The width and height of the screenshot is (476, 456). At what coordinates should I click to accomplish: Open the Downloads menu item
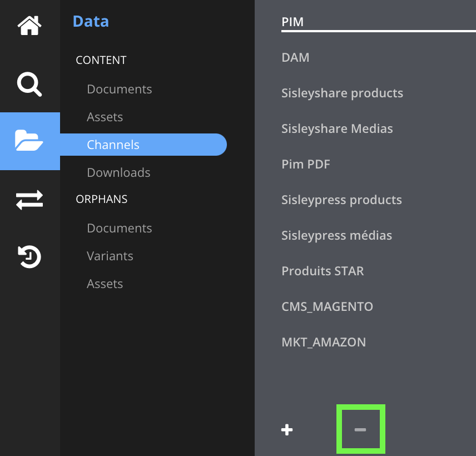[x=118, y=172]
